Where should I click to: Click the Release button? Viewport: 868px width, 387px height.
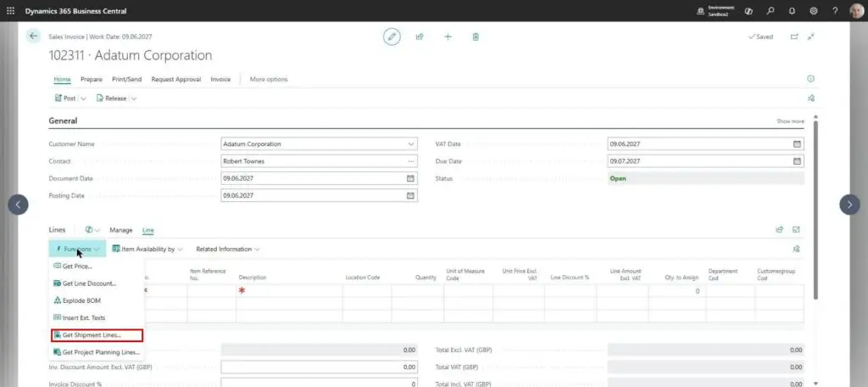pyautogui.click(x=112, y=98)
